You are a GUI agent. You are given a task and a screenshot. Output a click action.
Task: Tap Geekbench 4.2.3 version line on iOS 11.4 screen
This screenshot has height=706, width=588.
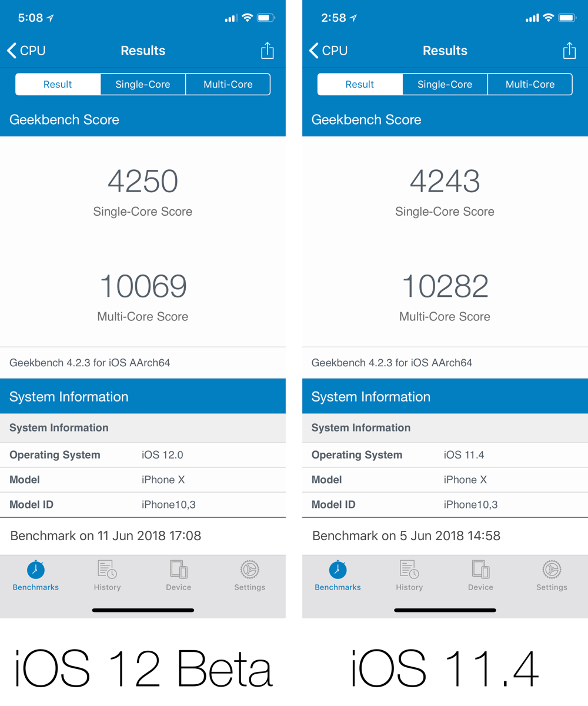pos(392,363)
